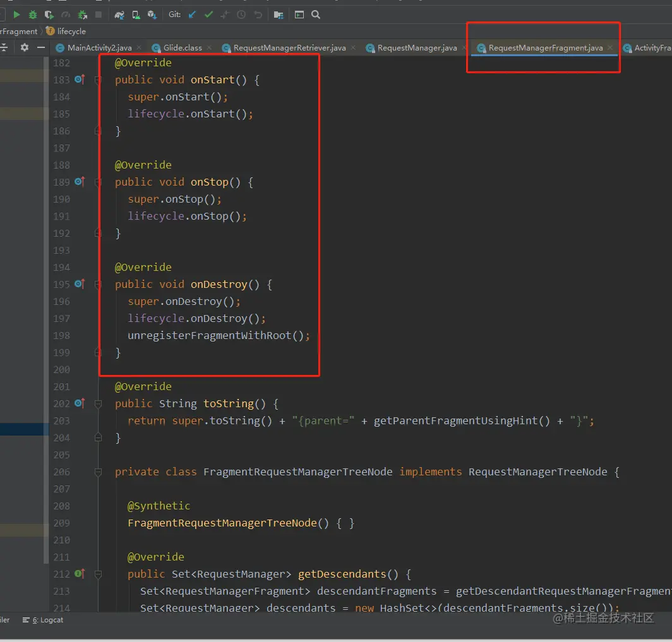Click the Search Everywhere magnifier icon
Viewport: 672px width, 642px height.
click(316, 15)
